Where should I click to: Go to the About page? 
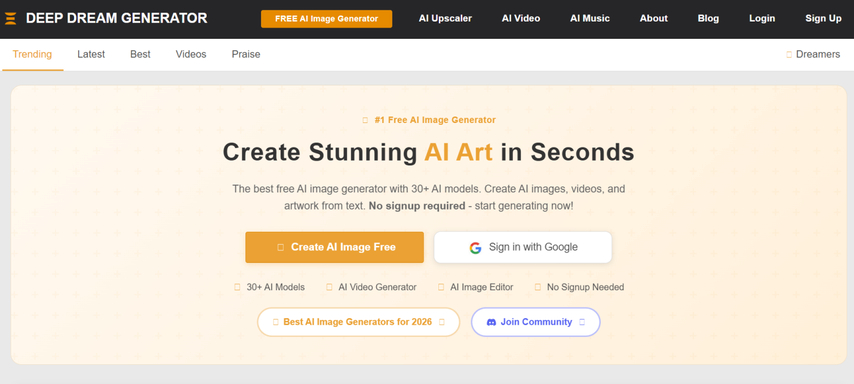click(x=654, y=19)
